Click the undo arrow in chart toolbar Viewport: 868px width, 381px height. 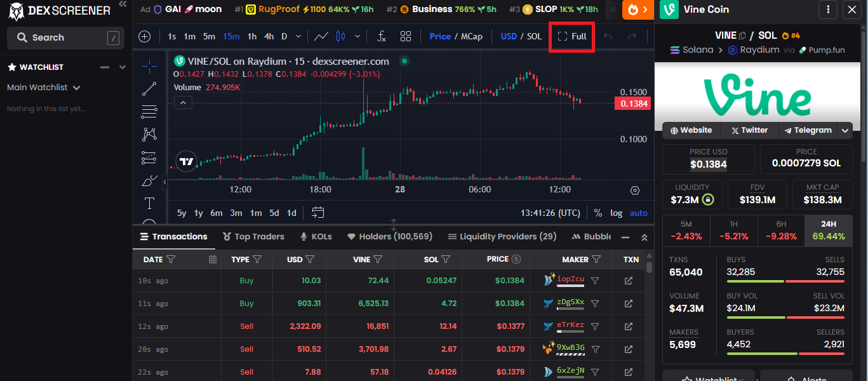click(608, 36)
